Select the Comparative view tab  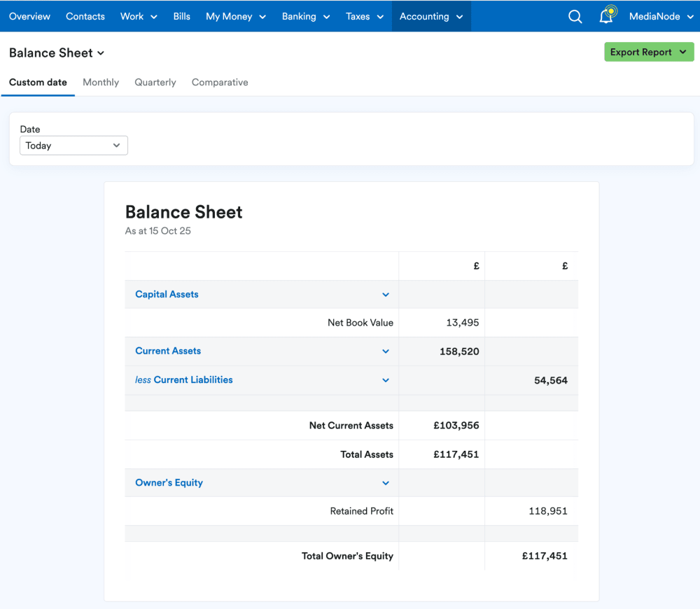click(x=220, y=82)
